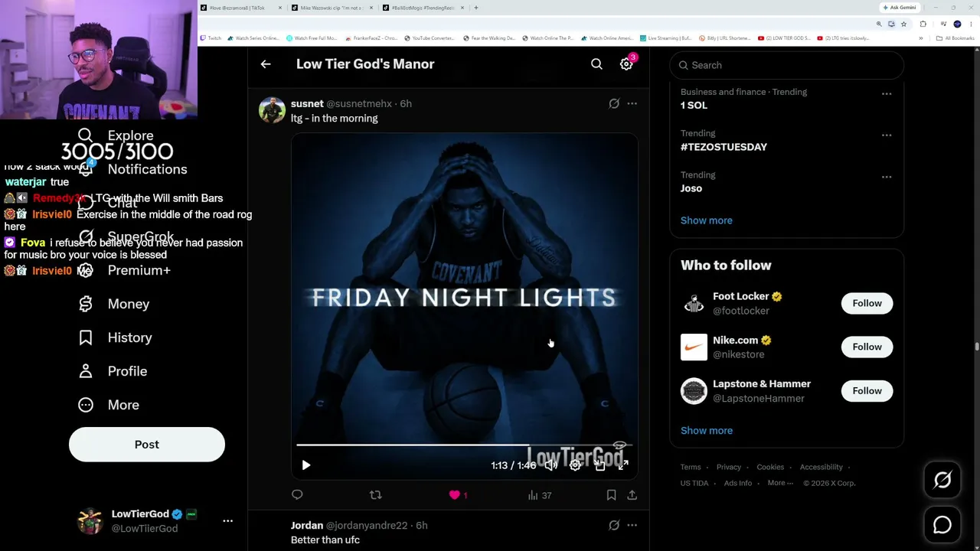Switch to the #BalliBotMagic TrendingReels tab

(423, 8)
